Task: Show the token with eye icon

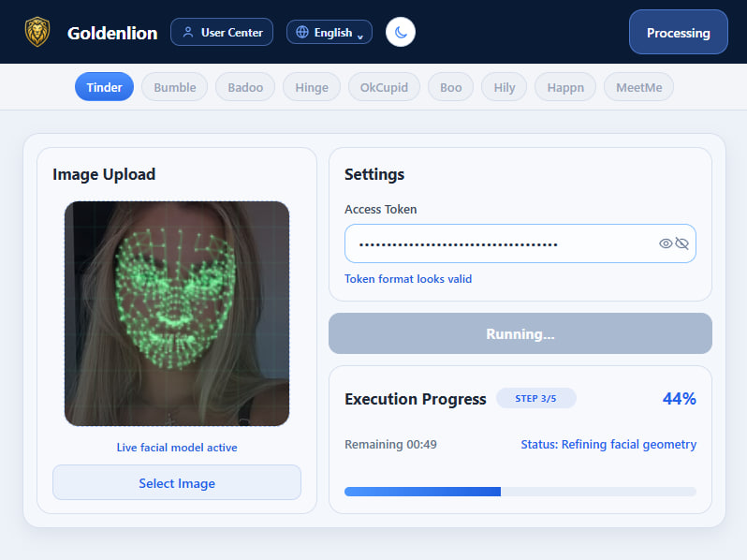Action: click(666, 243)
